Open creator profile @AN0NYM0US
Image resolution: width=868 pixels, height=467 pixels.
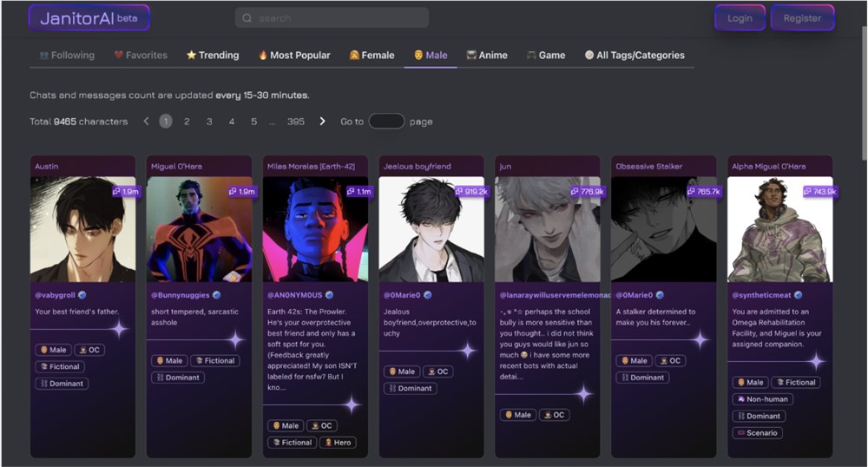(x=294, y=295)
